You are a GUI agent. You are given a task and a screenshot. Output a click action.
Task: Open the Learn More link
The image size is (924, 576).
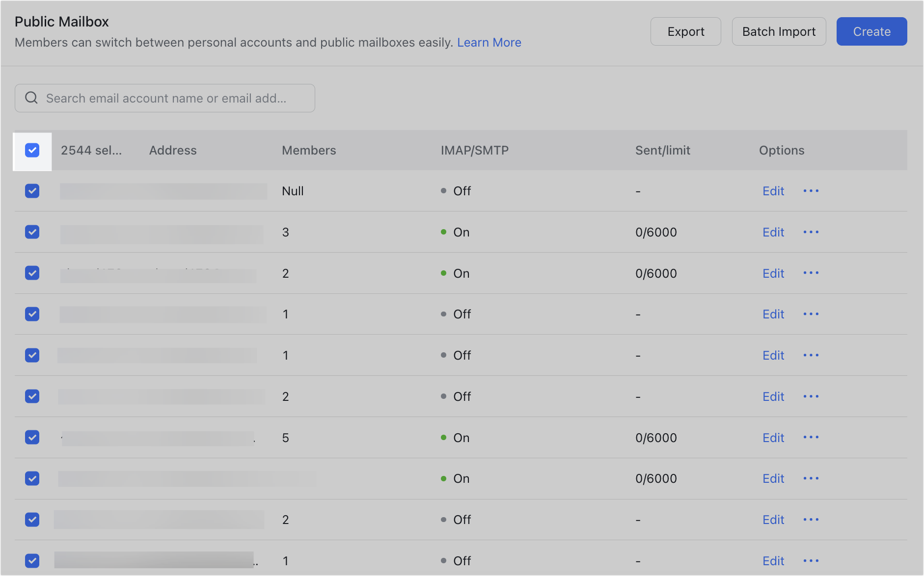pos(489,42)
